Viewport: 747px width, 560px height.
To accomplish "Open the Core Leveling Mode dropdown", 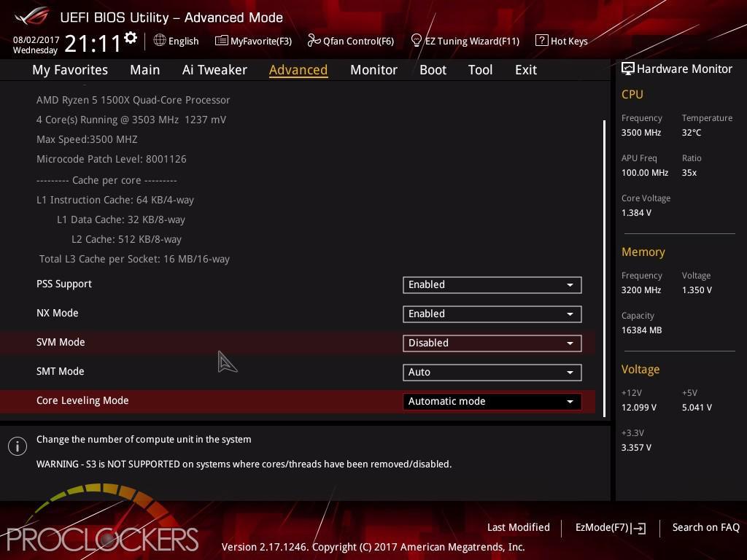I will pyautogui.click(x=492, y=402).
